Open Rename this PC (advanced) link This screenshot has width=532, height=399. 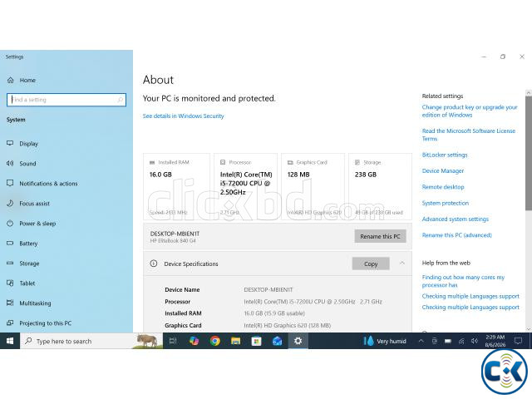click(x=456, y=235)
